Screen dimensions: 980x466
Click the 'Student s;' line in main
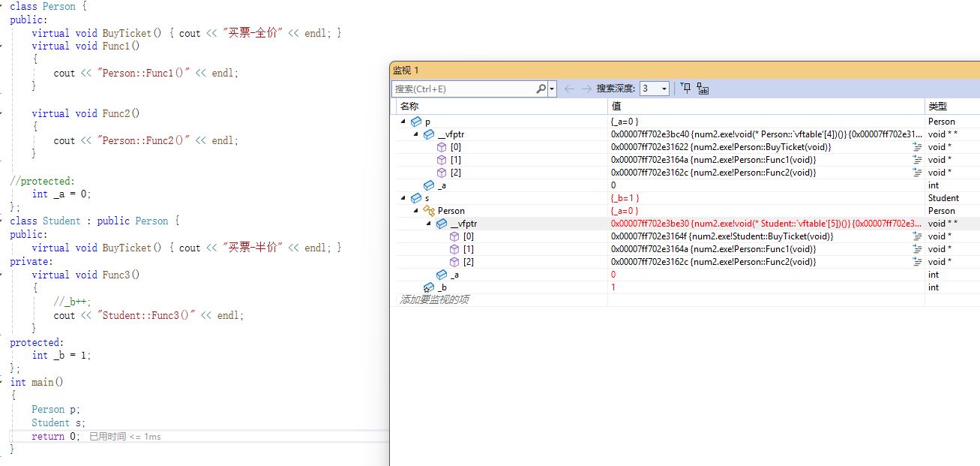pos(58,422)
